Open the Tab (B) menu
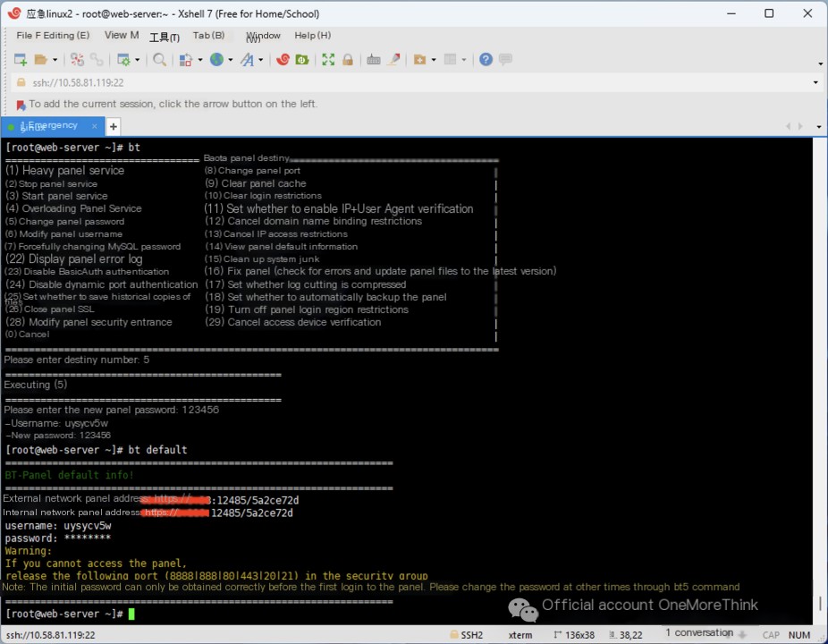Viewport: 828px width, 644px height. (208, 36)
